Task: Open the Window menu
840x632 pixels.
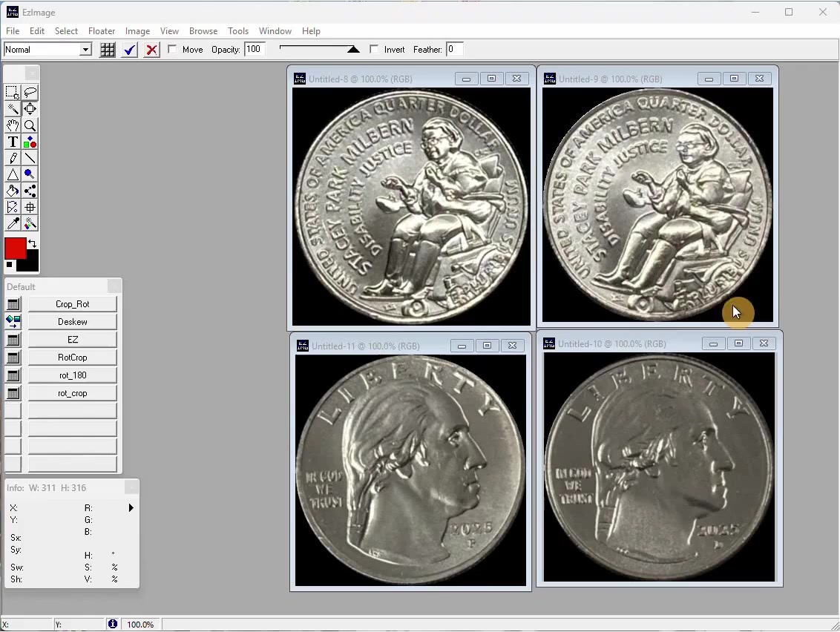Action: [275, 31]
